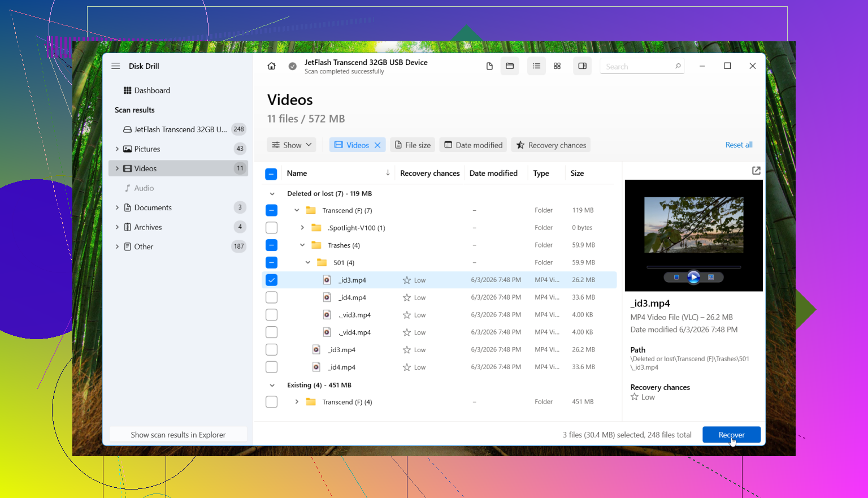The image size is (868, 498).
Task: Select the list view layout icon
Action: [x=536, y=66]
